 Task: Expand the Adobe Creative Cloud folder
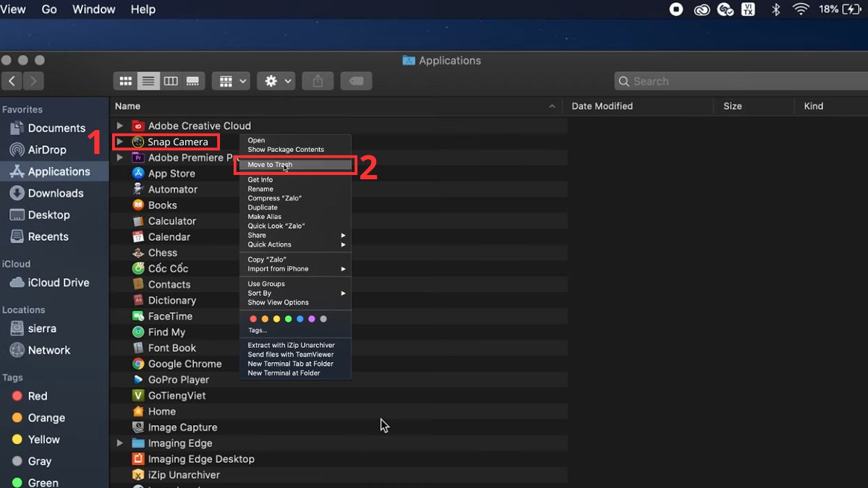click(x=120, y=126)
